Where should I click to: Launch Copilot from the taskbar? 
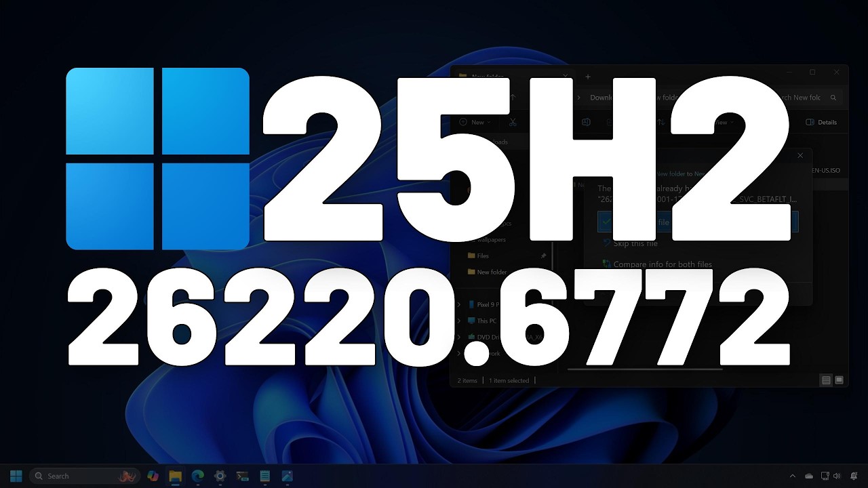pyautogui.click(x=153, y=476)
